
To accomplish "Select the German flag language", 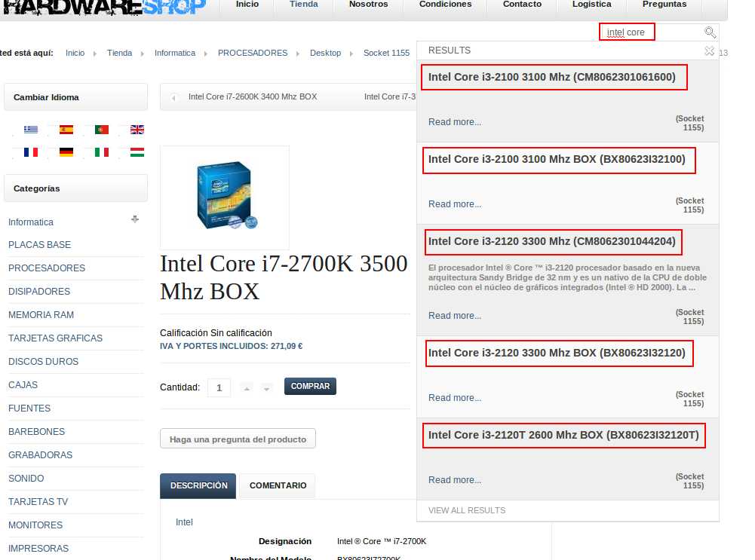I will point(66,152).
